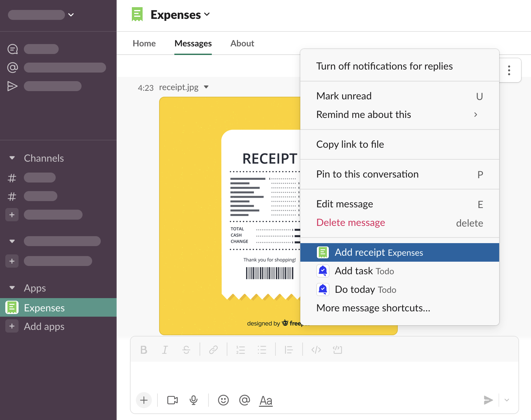Click the send message arrow icon
Screen dimensions: 531x420
click(488, 400)
